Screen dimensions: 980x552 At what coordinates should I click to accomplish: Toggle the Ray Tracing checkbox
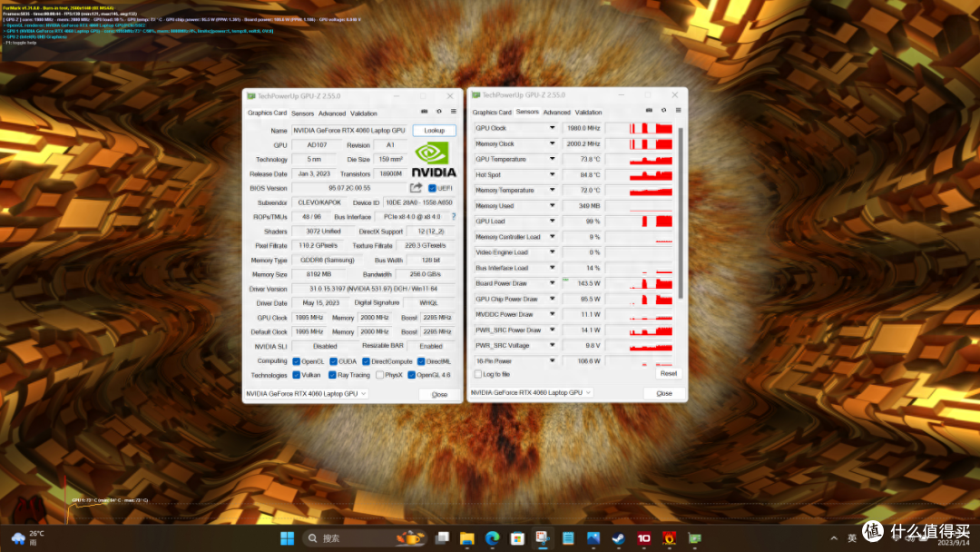tap(332, 375)
